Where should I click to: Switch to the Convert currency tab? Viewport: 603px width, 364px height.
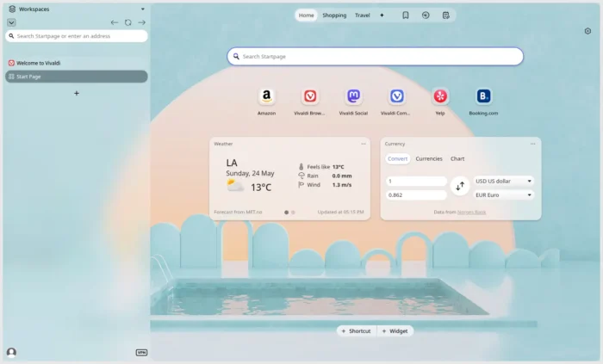(x=397, y=158)
